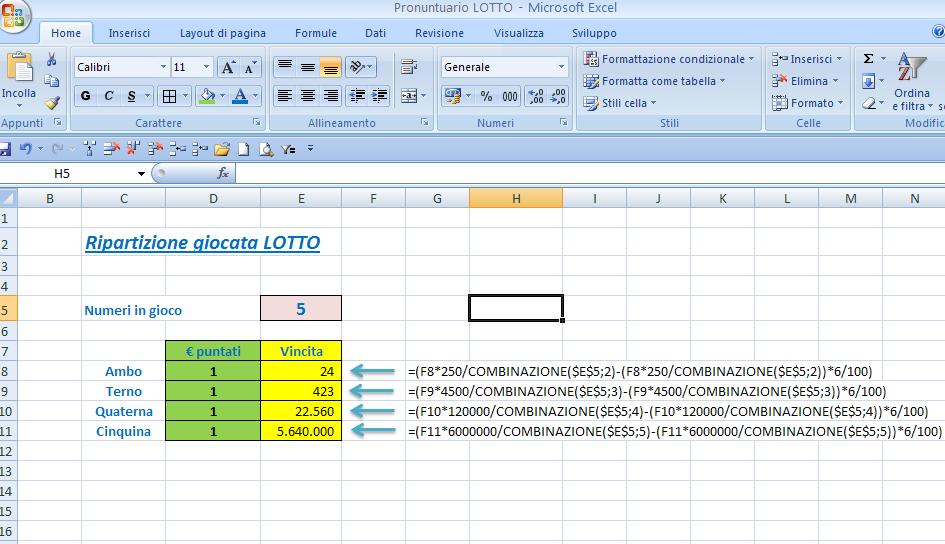Open the Excel help question mark
The image size is (945, 544).
938,31
